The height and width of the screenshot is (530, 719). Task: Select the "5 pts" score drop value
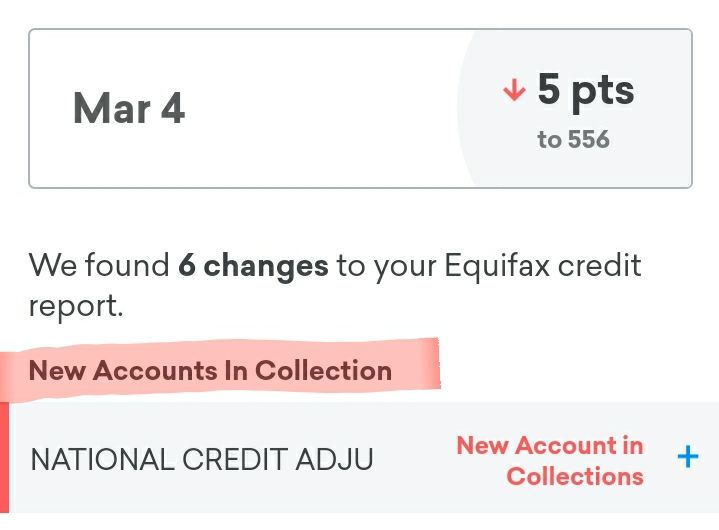click(585, 91)
